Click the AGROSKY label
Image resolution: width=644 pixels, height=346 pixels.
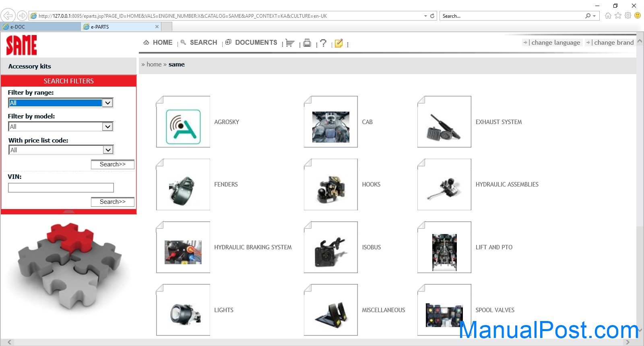(227, 122)
